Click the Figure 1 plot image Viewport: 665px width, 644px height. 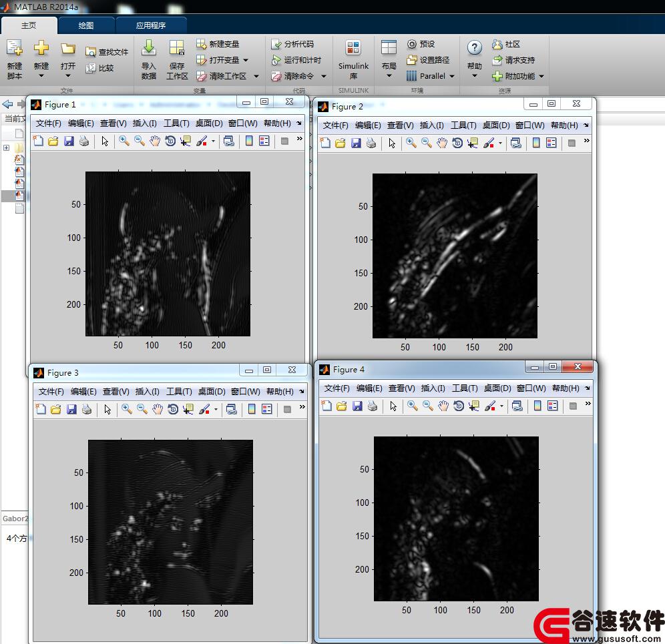point(168,254)
